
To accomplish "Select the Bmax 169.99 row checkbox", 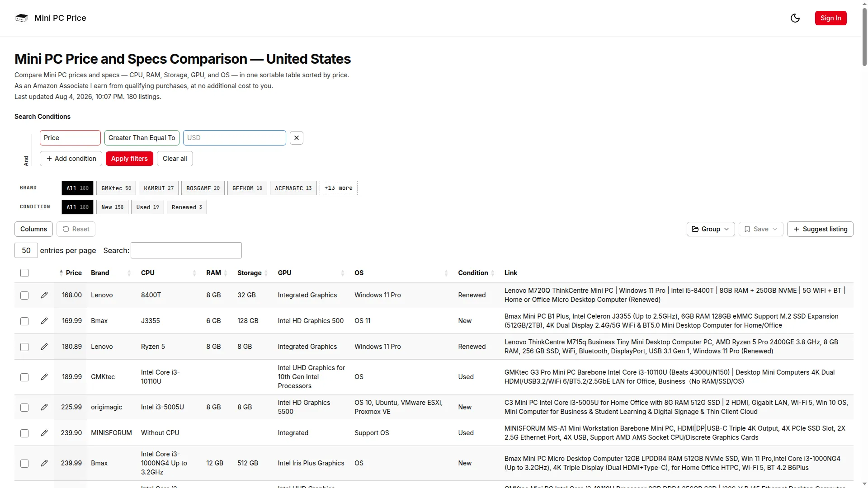I will click(24, 321).
